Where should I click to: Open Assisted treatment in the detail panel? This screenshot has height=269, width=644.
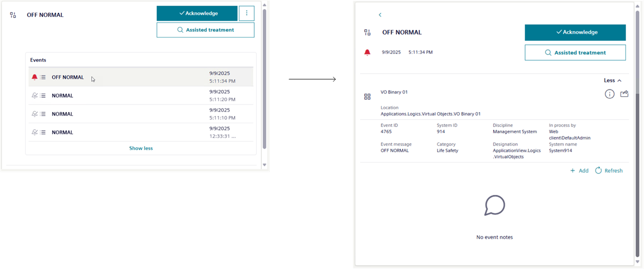coord(575,52)
